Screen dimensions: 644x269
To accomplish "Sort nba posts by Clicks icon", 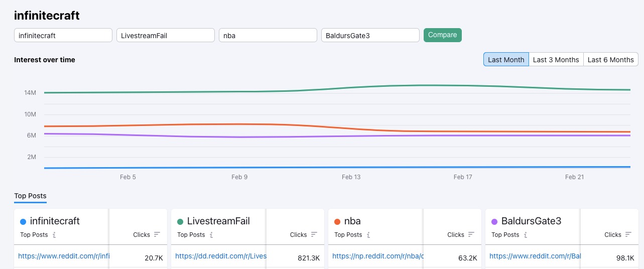I will [471, 234].
